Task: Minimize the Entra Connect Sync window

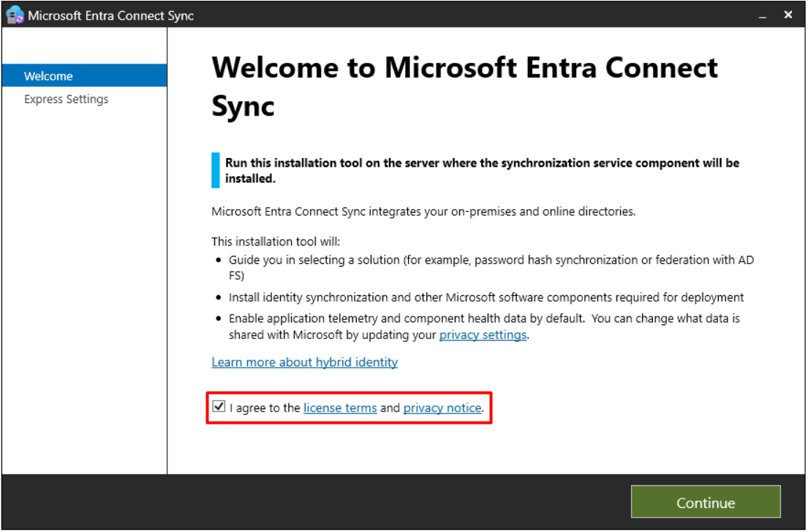Action: click(x=763, y=15)
